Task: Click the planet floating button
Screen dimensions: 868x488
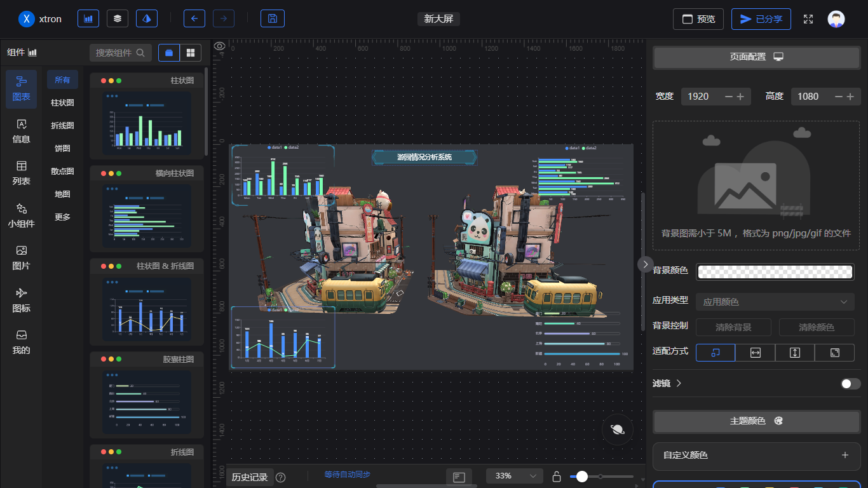Action: pyautogui.click(x=618, y=430)
